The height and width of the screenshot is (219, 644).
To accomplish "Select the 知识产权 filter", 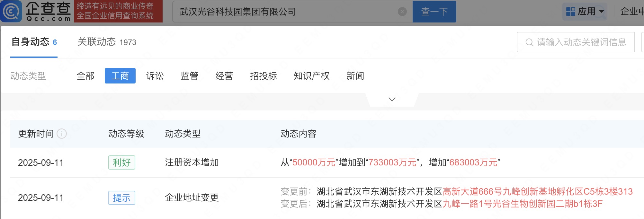I will 312,76.
